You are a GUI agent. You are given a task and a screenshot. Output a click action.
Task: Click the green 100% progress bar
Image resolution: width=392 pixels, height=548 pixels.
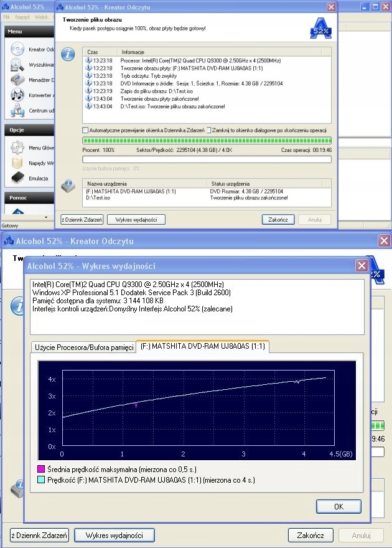[207, 141]
